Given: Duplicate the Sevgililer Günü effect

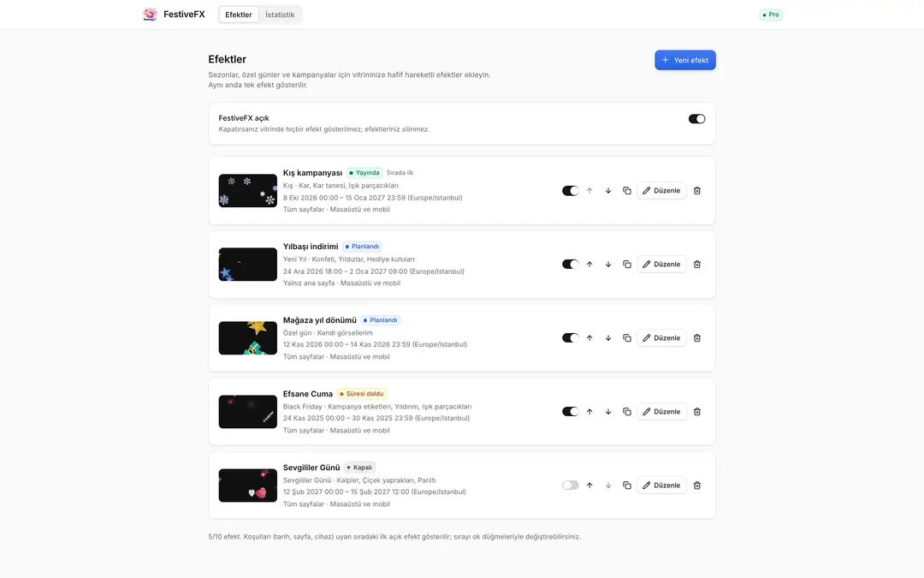Looking at the screenshot, I should point(627,486).
